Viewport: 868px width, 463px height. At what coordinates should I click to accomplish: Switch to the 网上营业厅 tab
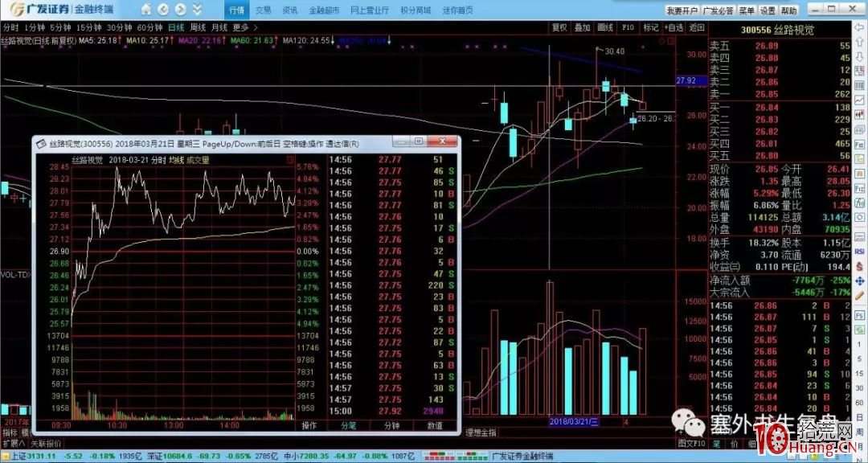tap(370, 10)
